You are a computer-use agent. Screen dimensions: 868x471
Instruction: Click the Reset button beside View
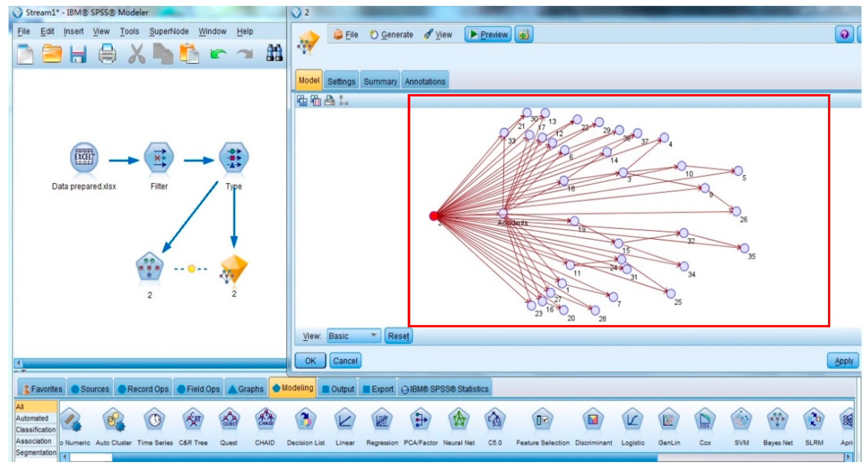click(398, 336)
